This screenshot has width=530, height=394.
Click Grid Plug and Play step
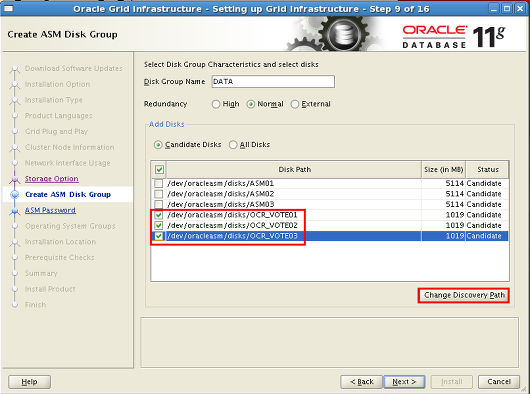(x=56, y=131)
